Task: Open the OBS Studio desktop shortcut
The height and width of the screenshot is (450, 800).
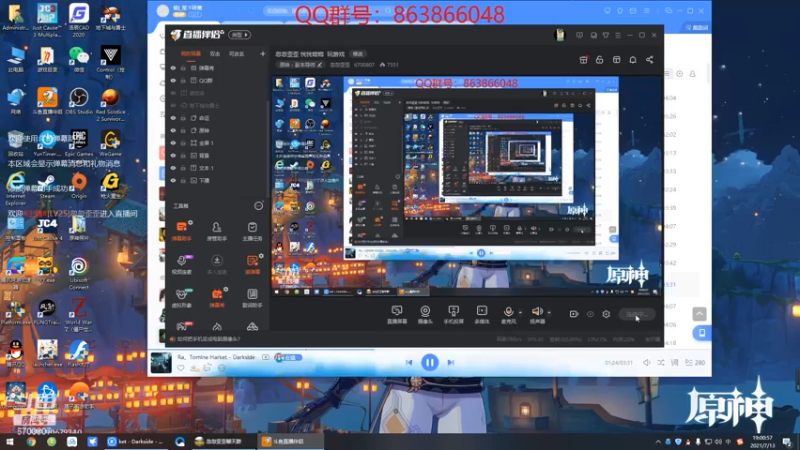Action: pyautogui.click(x=79, y=101)
